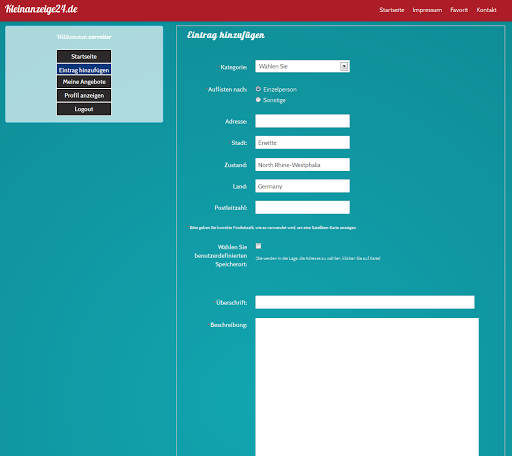Screen dimensions: 512x456
Task: Open Impressum in the top navigation
Action: 427,10
